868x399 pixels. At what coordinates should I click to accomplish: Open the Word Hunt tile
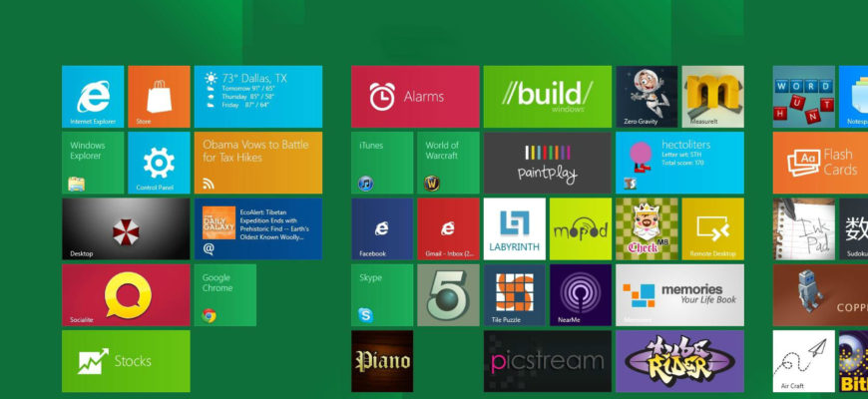804,97
